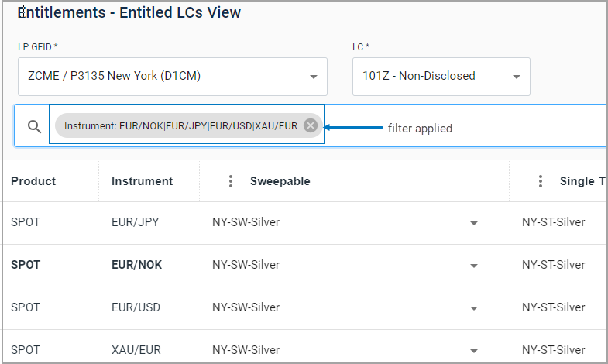
Task: Open Sweepable column options menu
Action: pyautogui.click(x=230, y=181)
